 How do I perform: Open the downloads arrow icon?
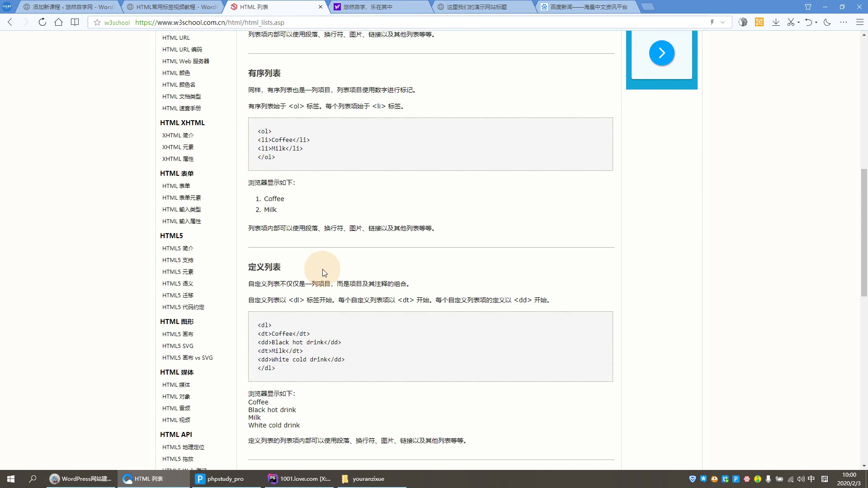pyautogui.click(x=776, y=22)
